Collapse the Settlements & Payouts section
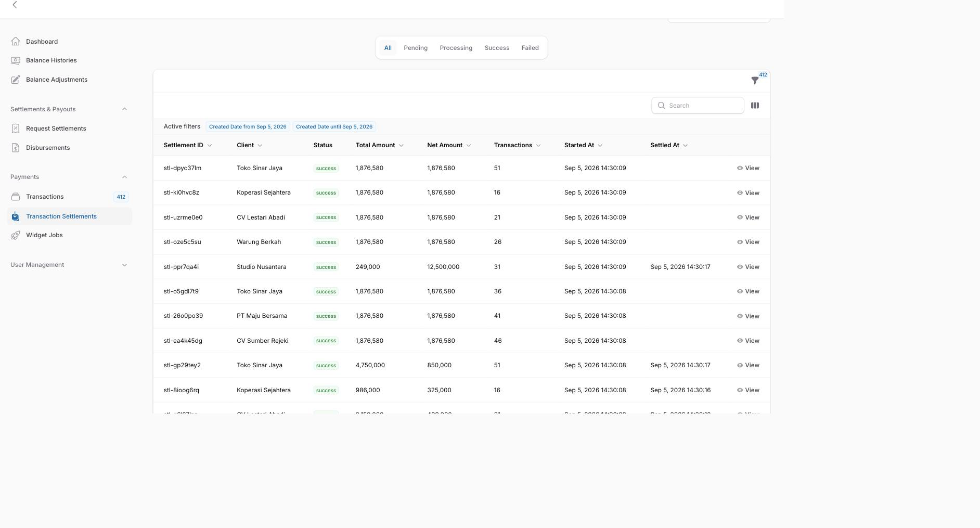Image resolution: width=980 pixels, height=528 pixels. (x=124, y=109)
